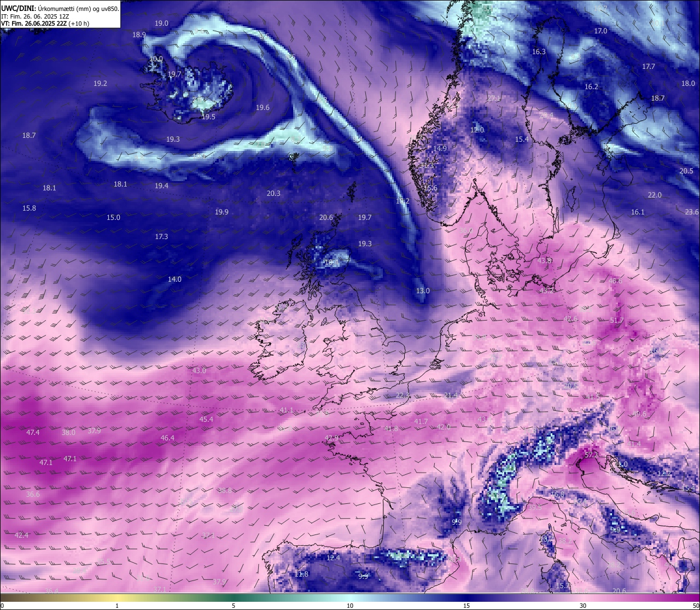Click the 41.7 value on the map
This screenshot has height=610, width=700.
tap(421, 421)
